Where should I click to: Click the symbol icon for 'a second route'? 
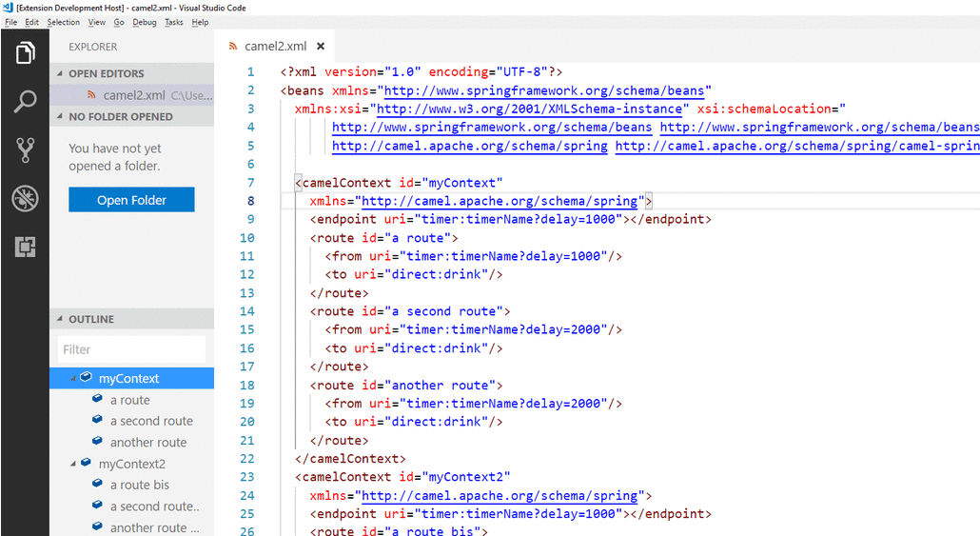[x=97, y=420]
